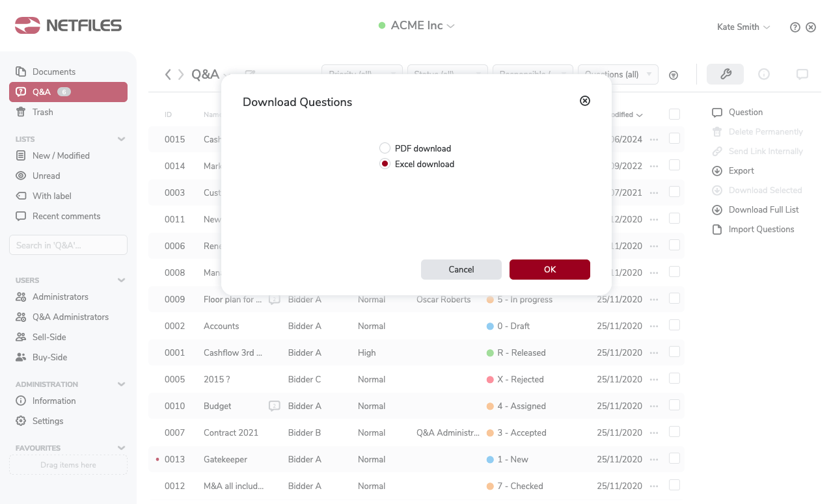Click the Search in 'Q&A' field
The image size is (831, 504).
click(68, 245)
